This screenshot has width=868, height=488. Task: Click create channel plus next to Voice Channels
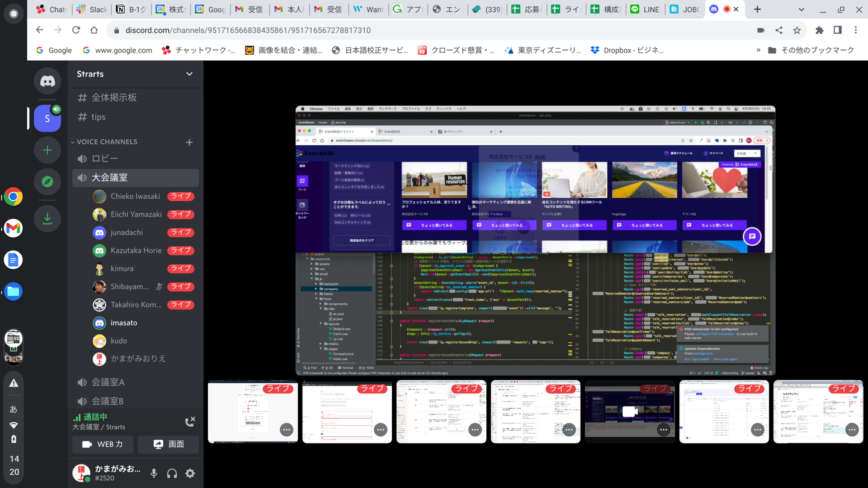pyautogui.click(x=189, y=142)
